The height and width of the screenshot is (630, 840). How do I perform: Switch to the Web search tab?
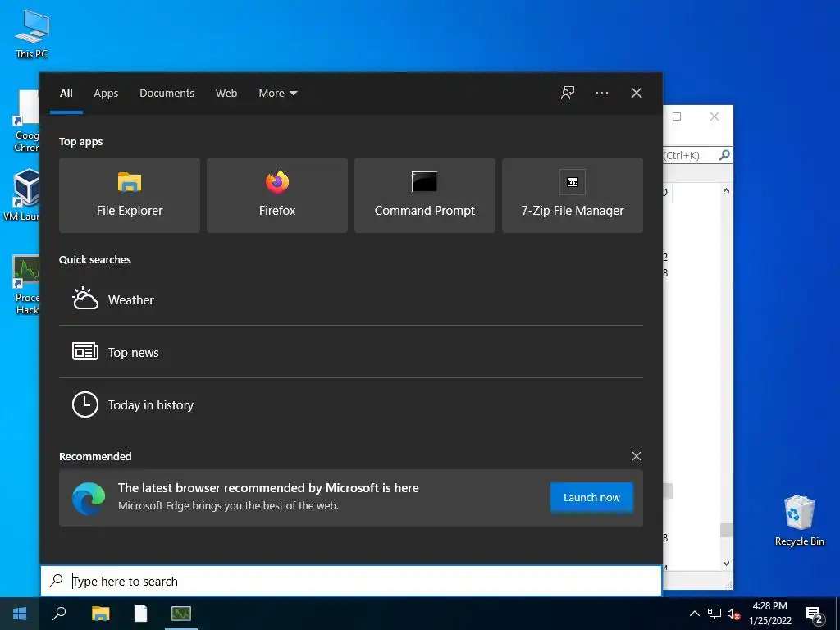(226, 94)
